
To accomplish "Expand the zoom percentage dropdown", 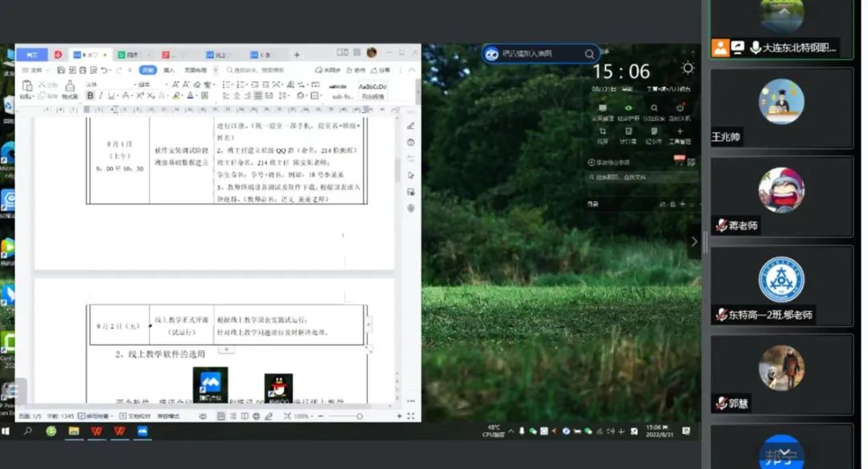I will (304, 416).
